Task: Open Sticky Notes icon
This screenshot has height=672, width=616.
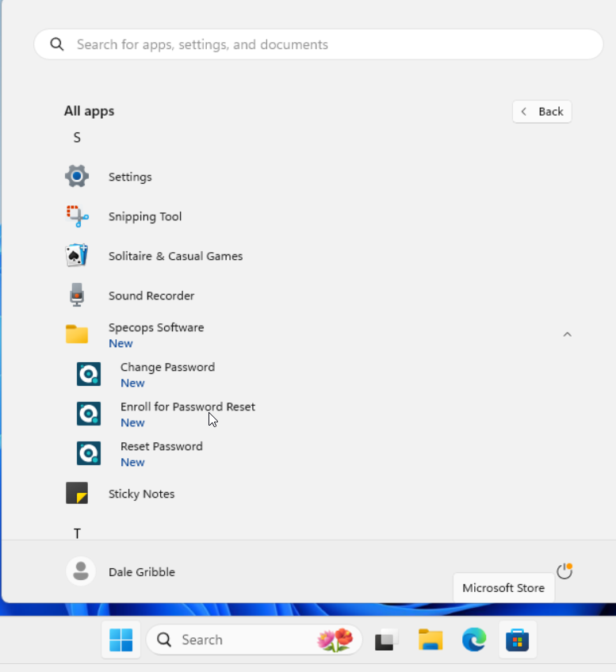Action: coord(77,493)
